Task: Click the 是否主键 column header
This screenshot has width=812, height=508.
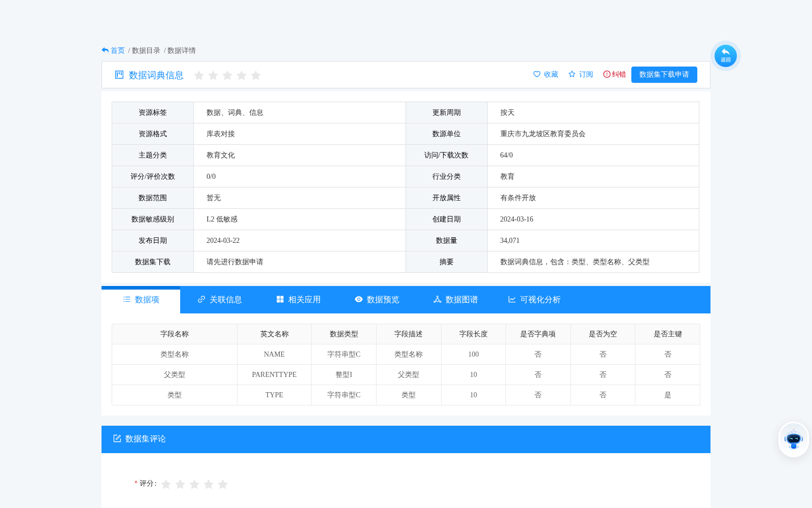Action: [667, 334]
